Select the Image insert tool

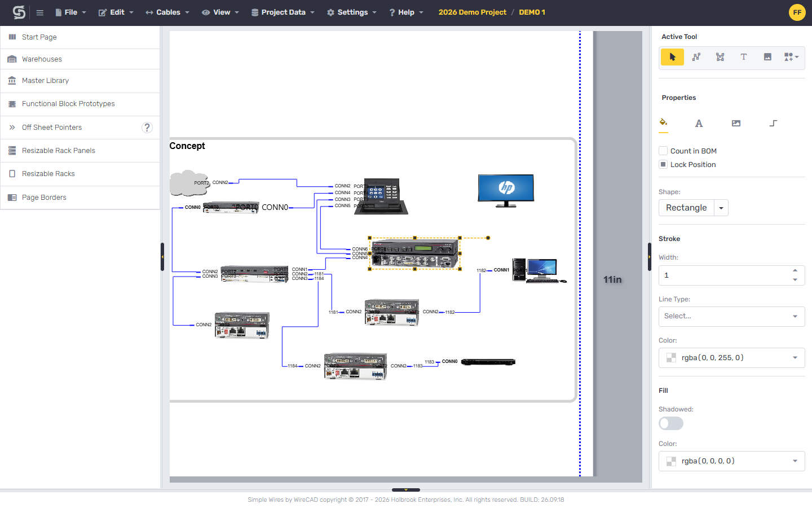click(x=767, y=57)
